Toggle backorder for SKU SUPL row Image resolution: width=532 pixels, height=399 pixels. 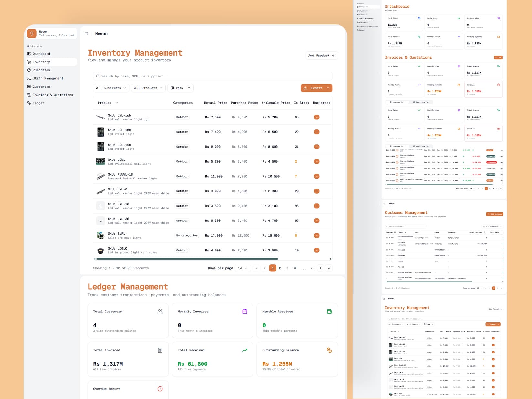(317, 236)
